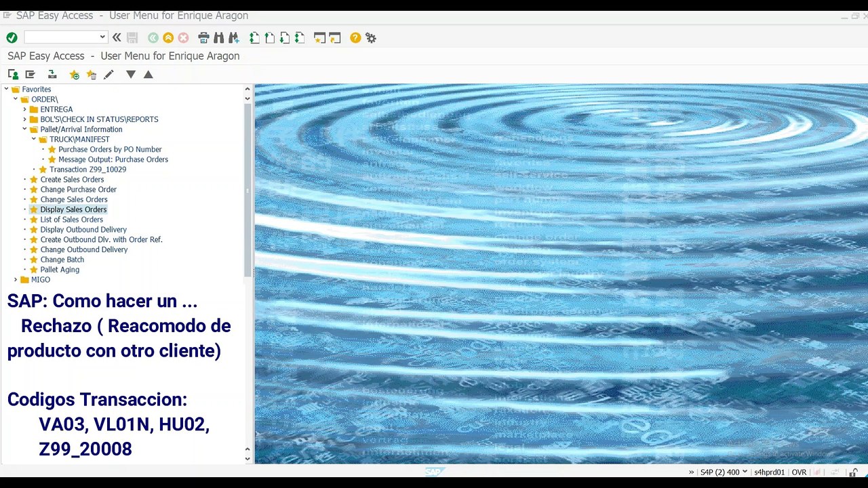Open the yellow Help question-mark icon
868x488 pixels.
click(355, 38)
